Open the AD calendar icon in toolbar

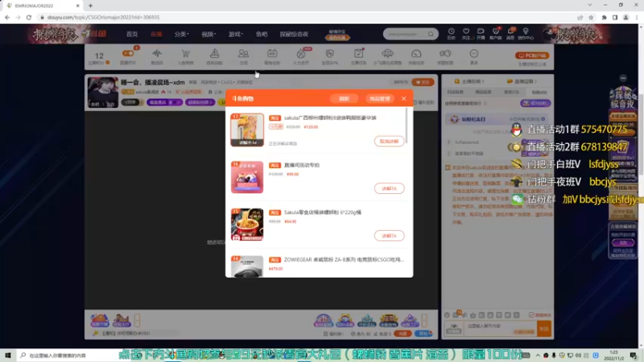[x=272, y=53]
